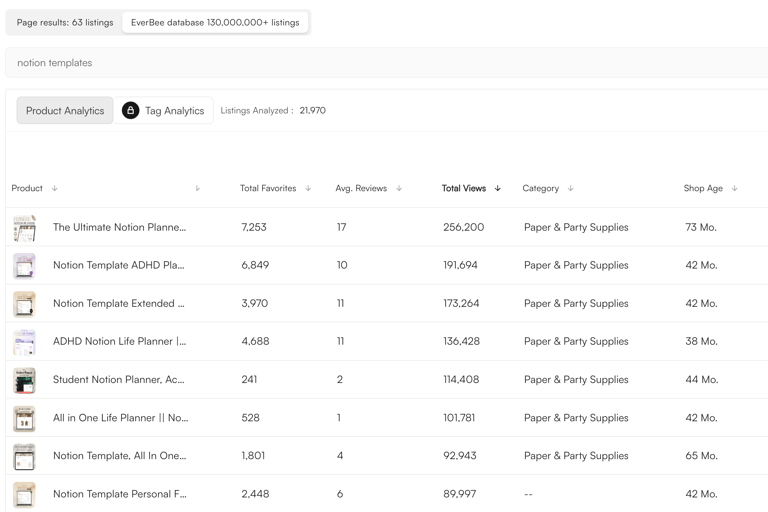Viewport: 768px width, 512px height.
Task: Open All in One Life Planner listing
Action: [120, 417]
